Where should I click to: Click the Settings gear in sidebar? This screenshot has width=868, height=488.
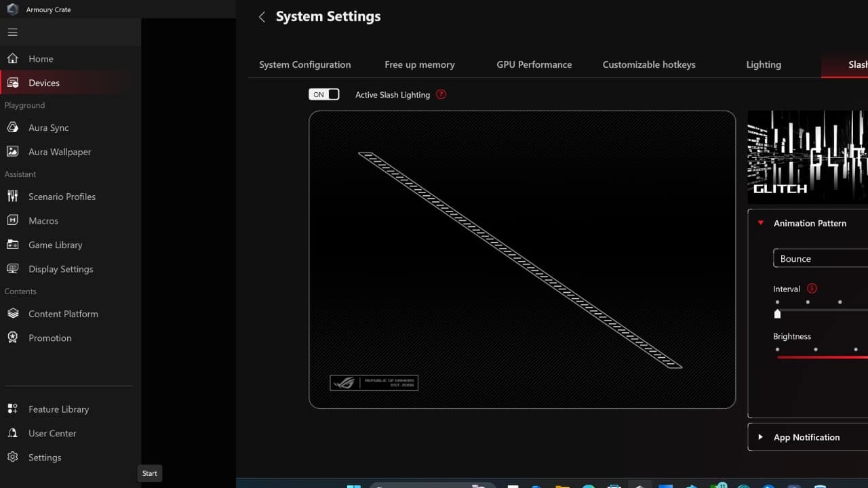[12, 457]
